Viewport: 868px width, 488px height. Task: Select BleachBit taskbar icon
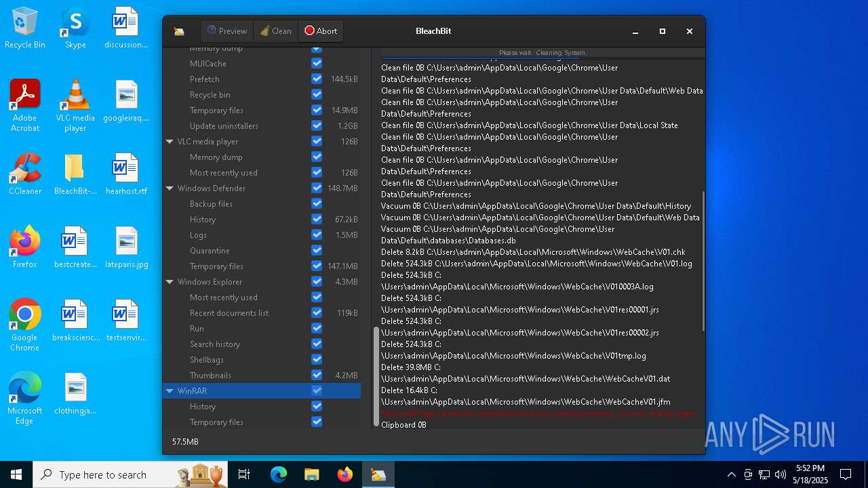tap(378, 474)
